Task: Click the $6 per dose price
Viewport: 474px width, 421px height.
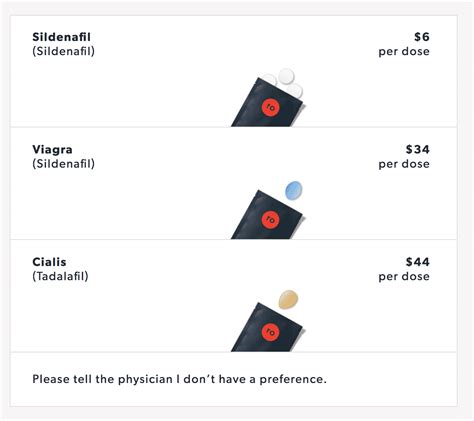Action: [x=404, y=44]
